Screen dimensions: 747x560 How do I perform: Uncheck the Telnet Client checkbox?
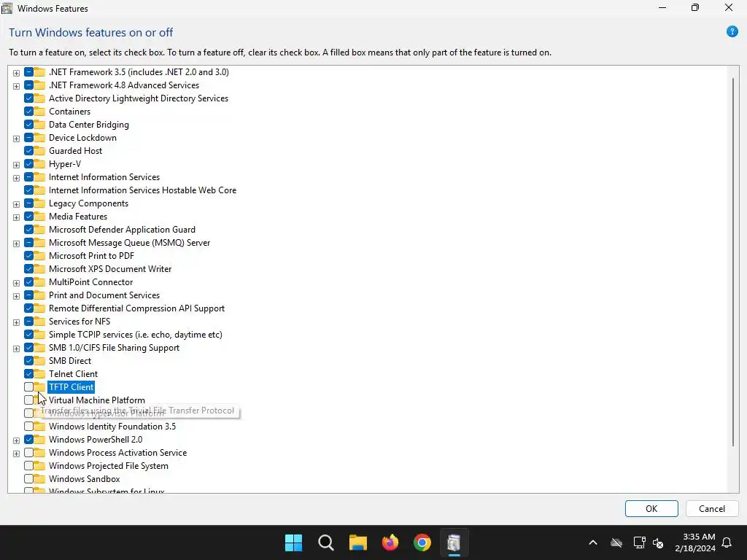[x=28, y=374]
